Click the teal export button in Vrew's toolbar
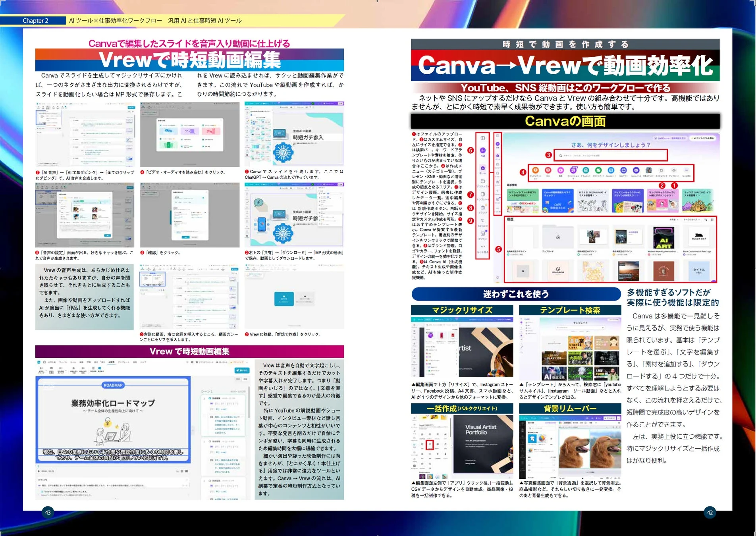756x536 pixels. pos(242,370)
